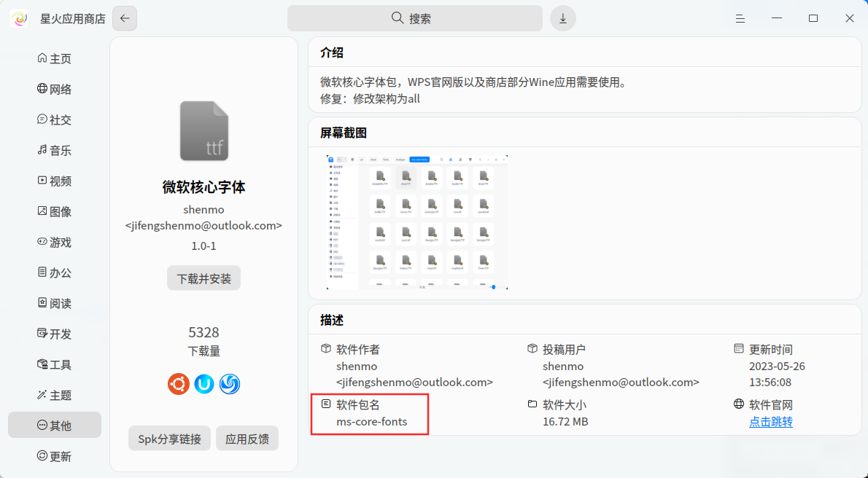Click the 更新时间 calendar icon
The height and width of the screenshot is (478, 868).
pos(738,348)
